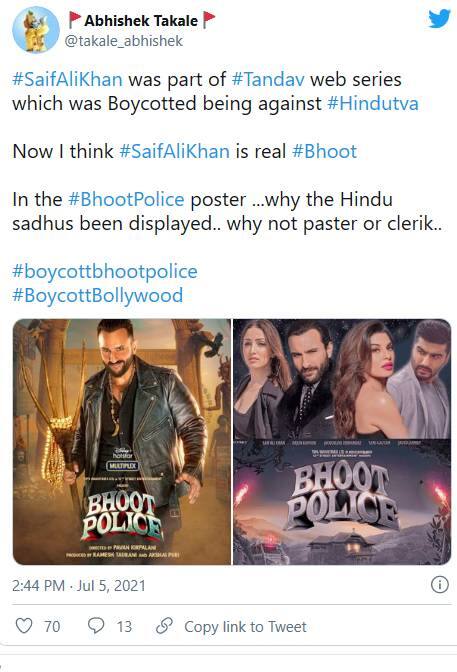Open the #Hindutva hashtag

(x=373, y=104)
